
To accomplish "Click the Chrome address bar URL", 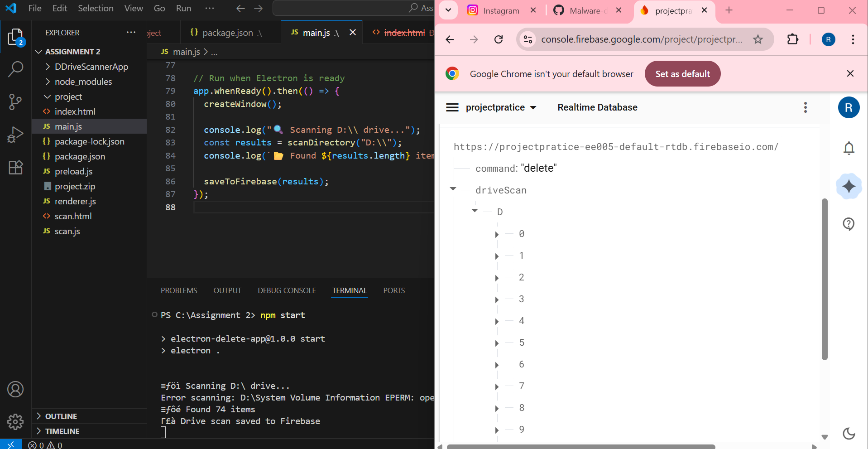I will click(x=641, y=39).
